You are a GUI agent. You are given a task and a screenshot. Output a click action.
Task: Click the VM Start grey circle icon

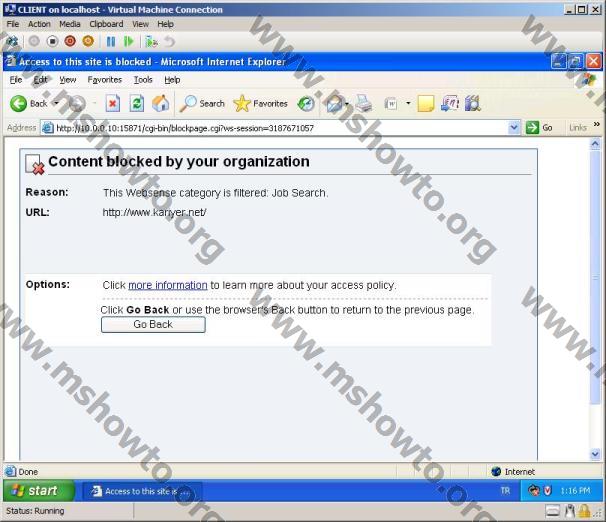click(34, 41)
